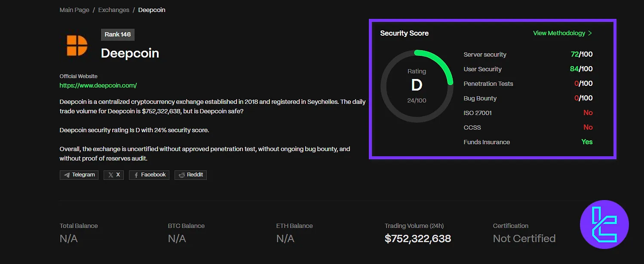Click the N/A value under BTC Balance
The image size is (644, 264).
177,239
